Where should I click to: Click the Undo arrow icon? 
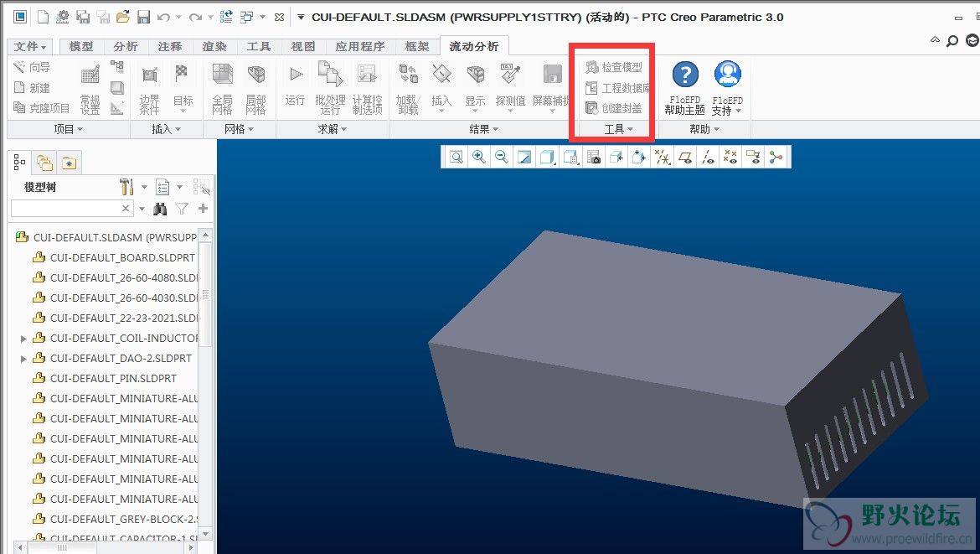click(x=163, y=17)
